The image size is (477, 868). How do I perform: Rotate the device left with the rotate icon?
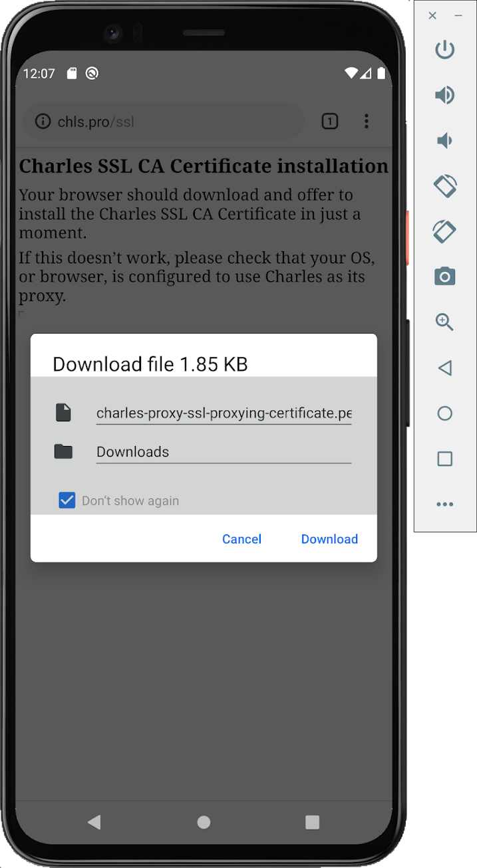(x=444, y=185)
